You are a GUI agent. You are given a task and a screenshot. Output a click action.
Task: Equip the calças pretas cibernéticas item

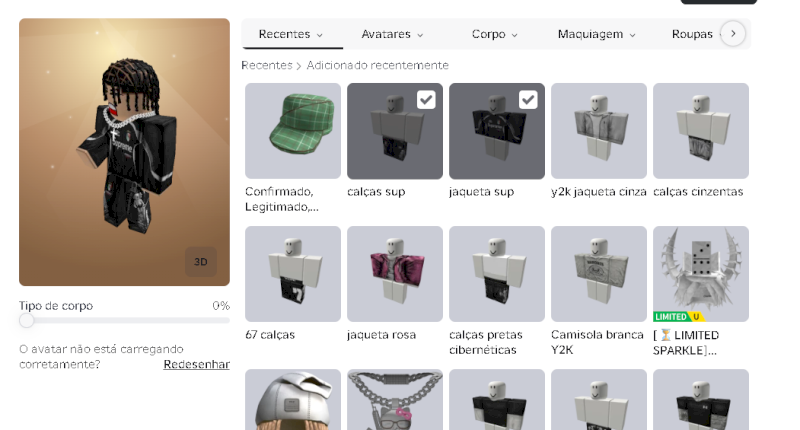point(497,274)
